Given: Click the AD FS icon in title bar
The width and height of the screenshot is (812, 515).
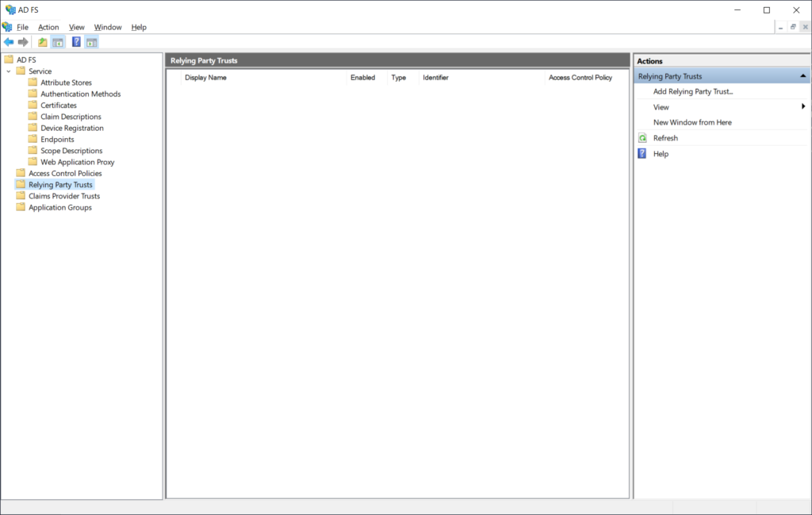Looking at the screenshot, I should pos(10,10).
